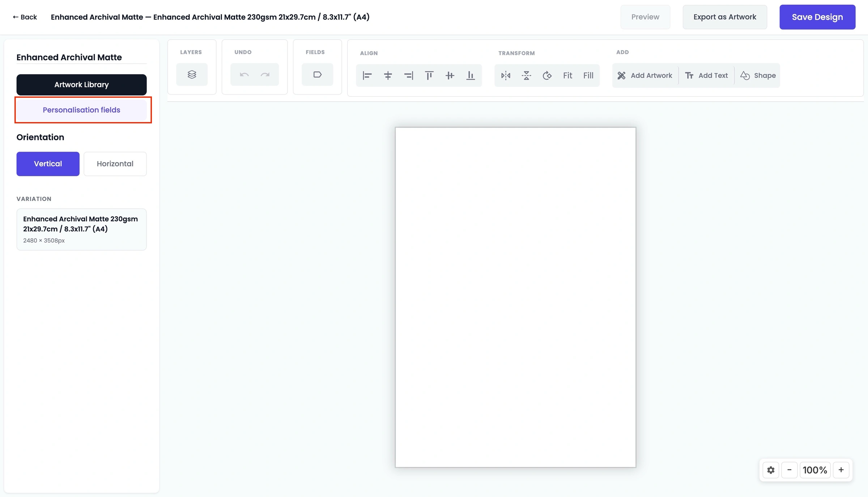Align selection to left edge
Image resolution: width=868 pixels, height=497 pixels.
[367, 75]
